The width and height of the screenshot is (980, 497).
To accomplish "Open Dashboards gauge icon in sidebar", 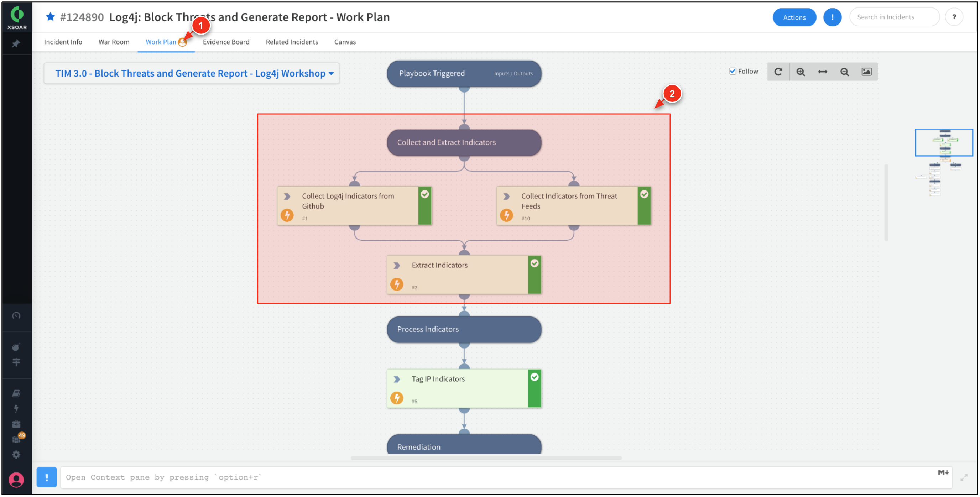I will [16, 315].
